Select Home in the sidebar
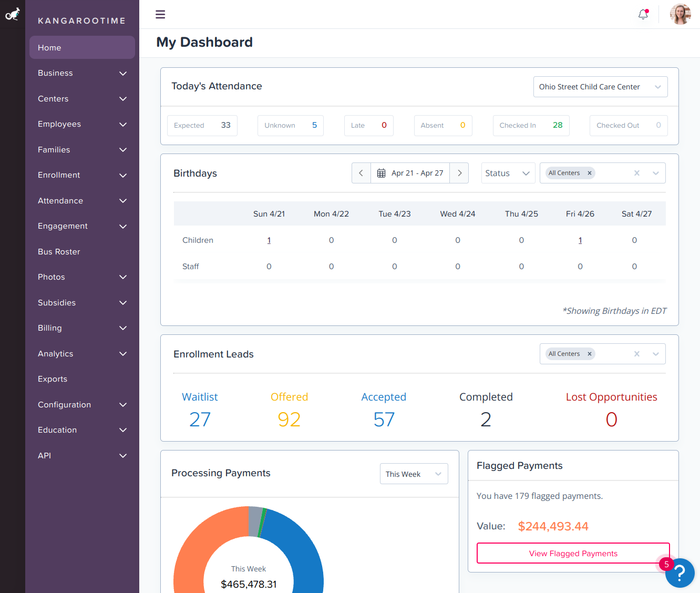 82,47
